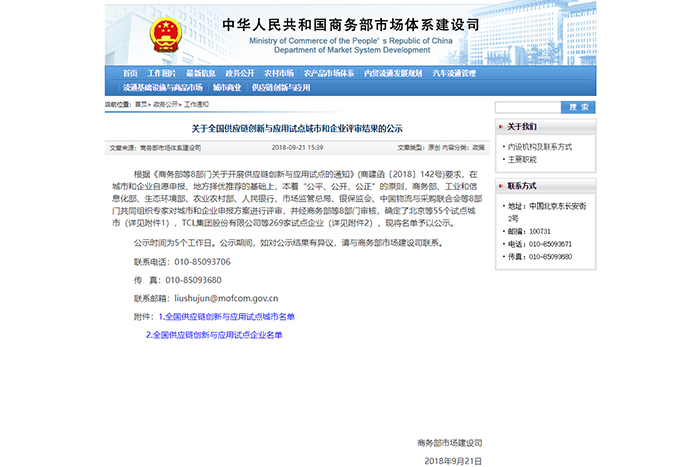Click email liushujun@mofcom.gov.cn
The width and height of the screenshot is (700, 467).
coord(226,298)
